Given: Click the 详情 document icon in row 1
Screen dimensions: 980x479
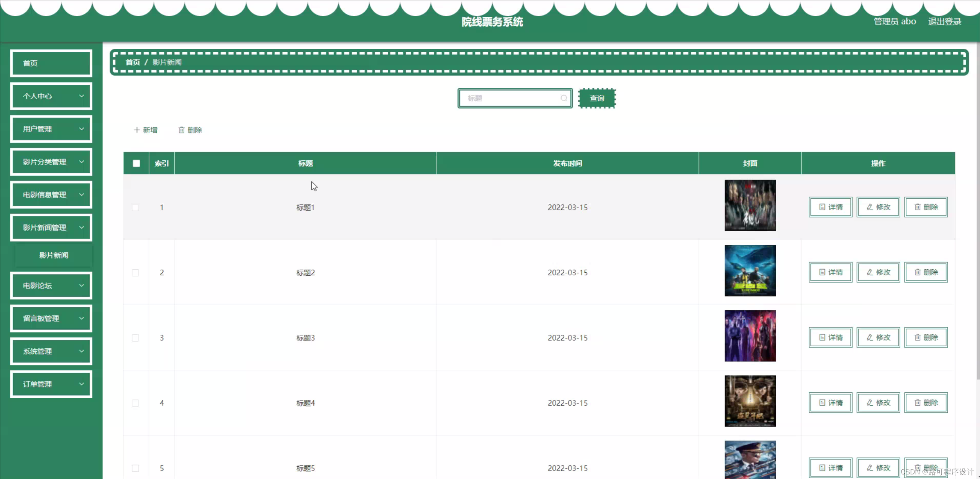Looking at the screenshot, I should tap(822, 207).
